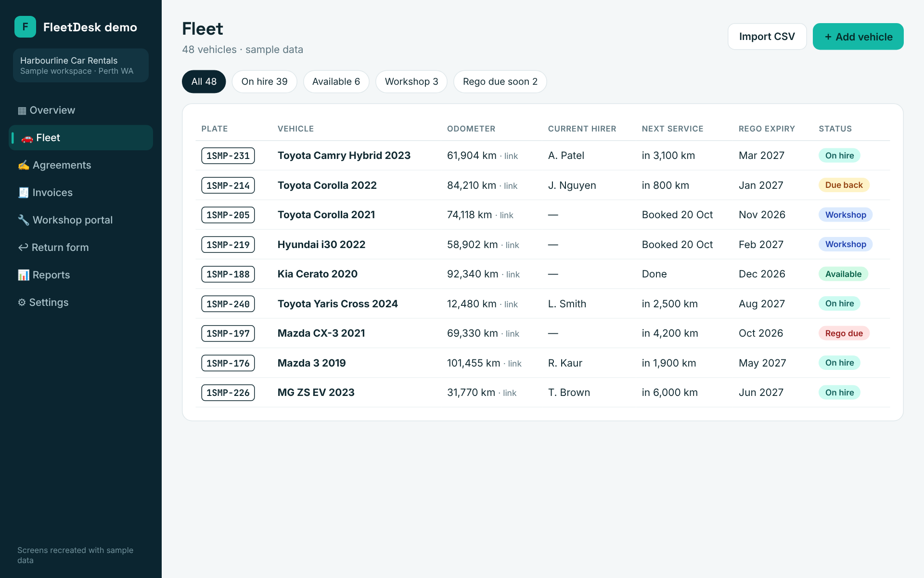Image resolution: width=924 pixels, height=578 pixels.
Task: Click plate badge 1SMP-188
Action: (x=228, y=274)
